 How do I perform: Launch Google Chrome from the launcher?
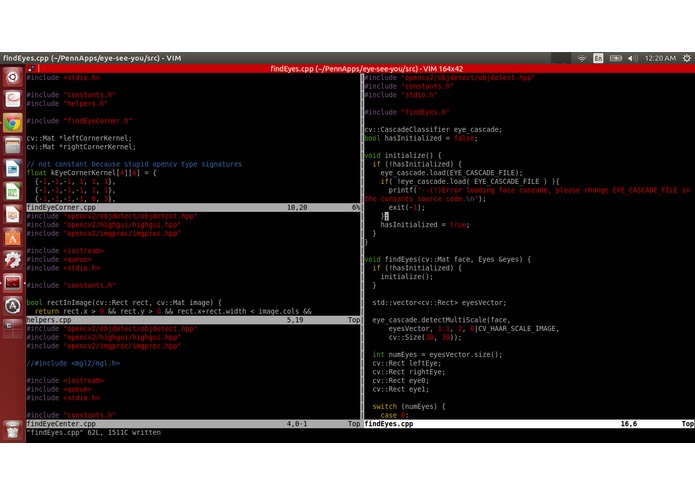pos(12,123)
